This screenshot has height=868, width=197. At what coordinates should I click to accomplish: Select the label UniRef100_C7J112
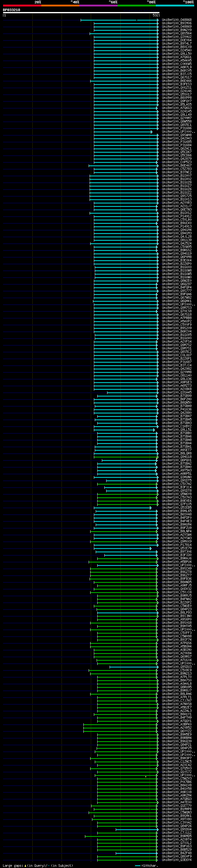[x=177, y=833]
